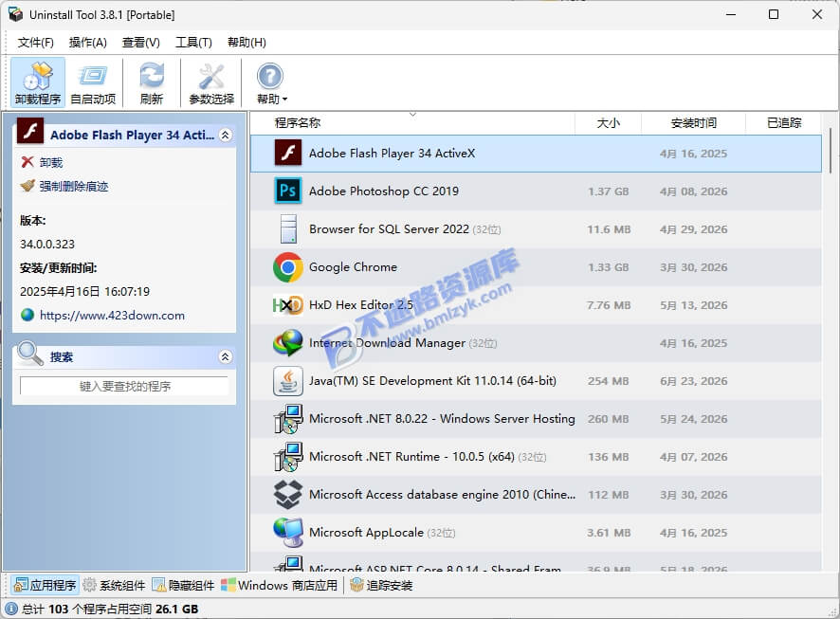Click the 2025年4月16日 16:07:19 timestamp
The image size is (840, 619).
coord(84,291)
